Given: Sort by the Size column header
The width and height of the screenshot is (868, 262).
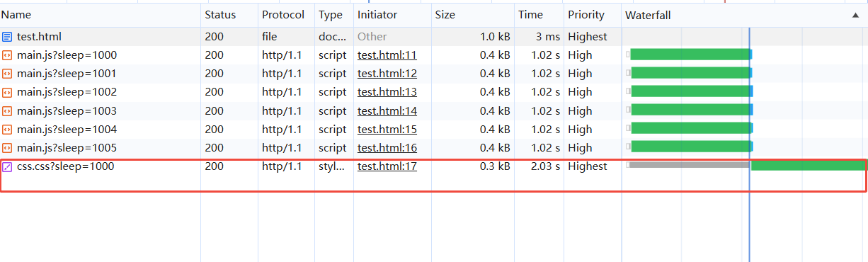Looking at the screenshot, I should (445, 15).
